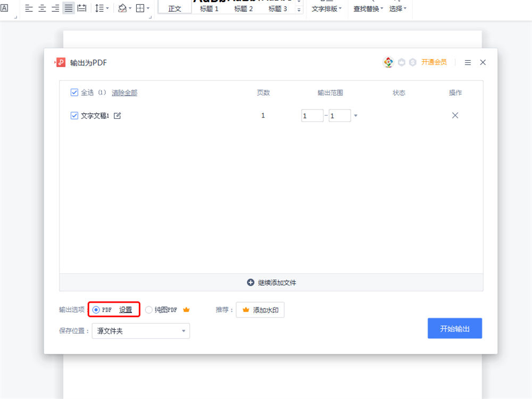532x399 pixels.
Task: Click the distributed alignment icon
Action: click(x=82, y=9)
